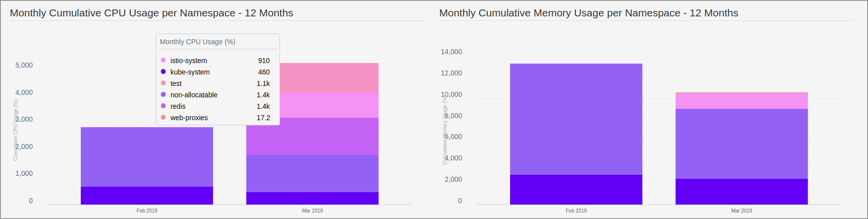
Task: Click the Monthly CPU Usage (%) tooltip header
Action: pyautogui.click(x=197, y=42)
